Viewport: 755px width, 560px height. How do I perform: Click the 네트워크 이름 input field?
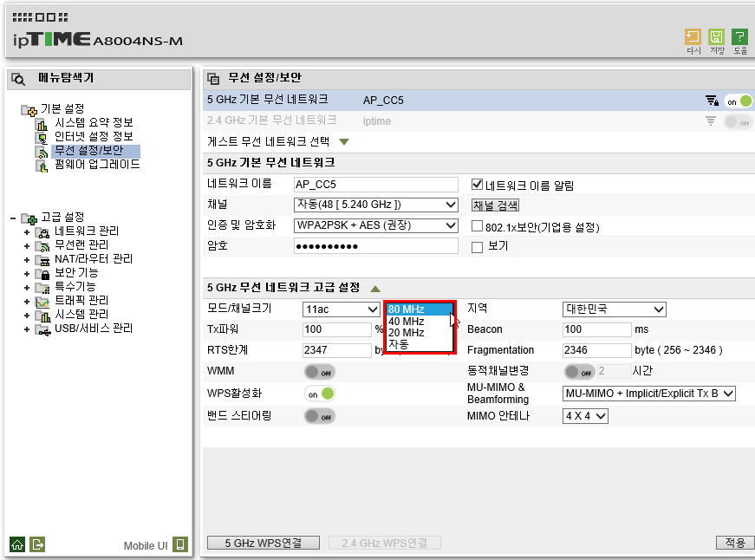tap(375, 185)
